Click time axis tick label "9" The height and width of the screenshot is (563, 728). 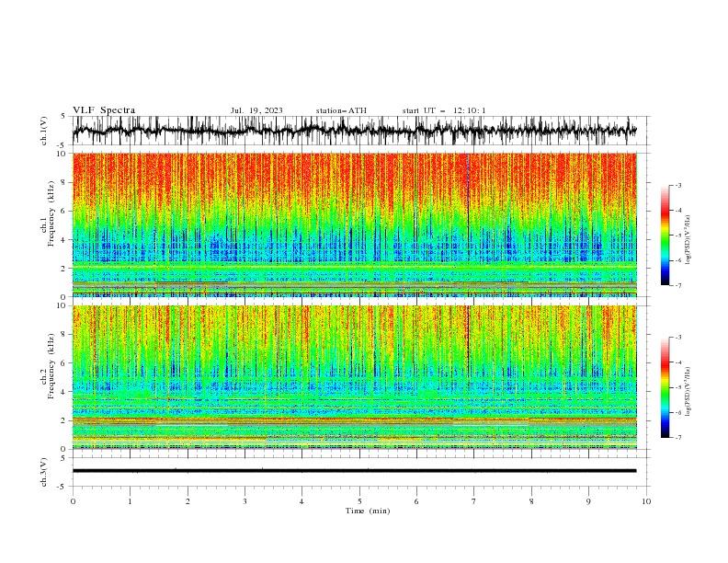[588, 501]
